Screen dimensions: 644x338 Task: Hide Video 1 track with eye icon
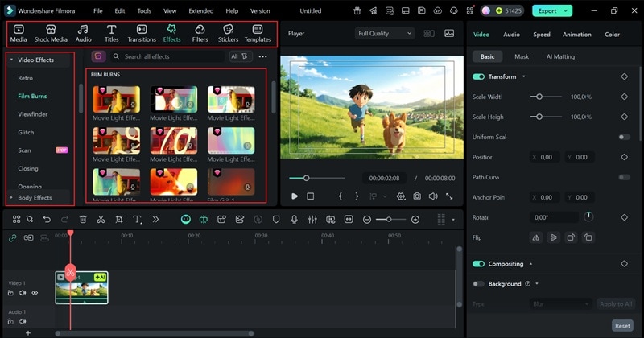(35, 293)
